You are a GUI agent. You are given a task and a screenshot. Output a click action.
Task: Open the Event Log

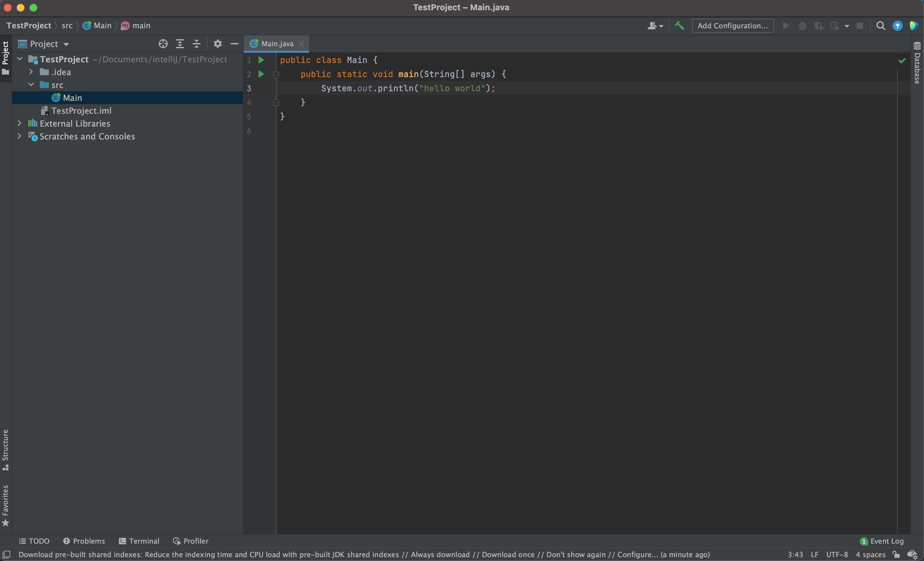click(882, 541)
